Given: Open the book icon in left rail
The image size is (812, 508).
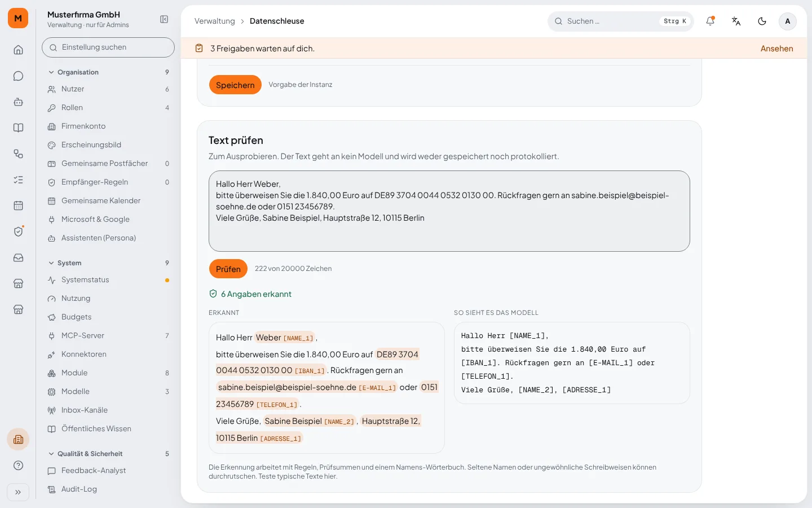Looking at the screenshot, I should pos(18,128).
